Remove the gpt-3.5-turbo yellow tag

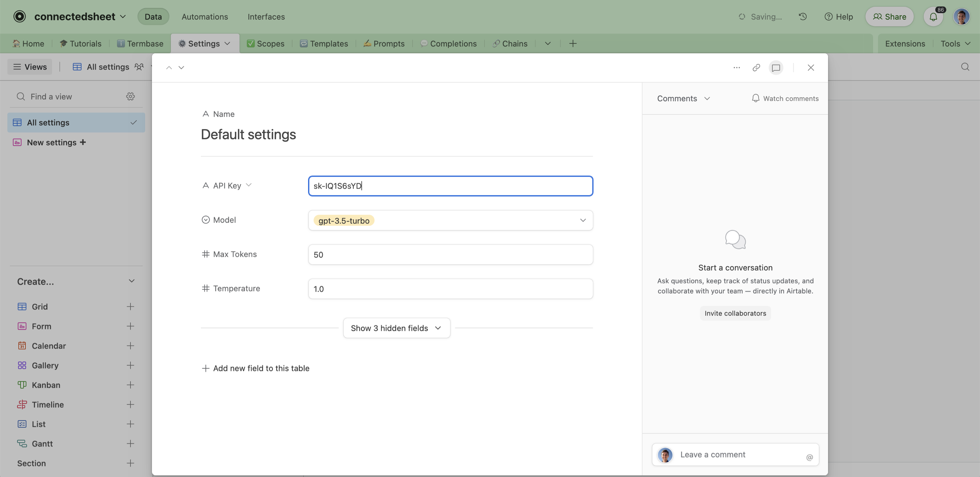coord(344,220)
